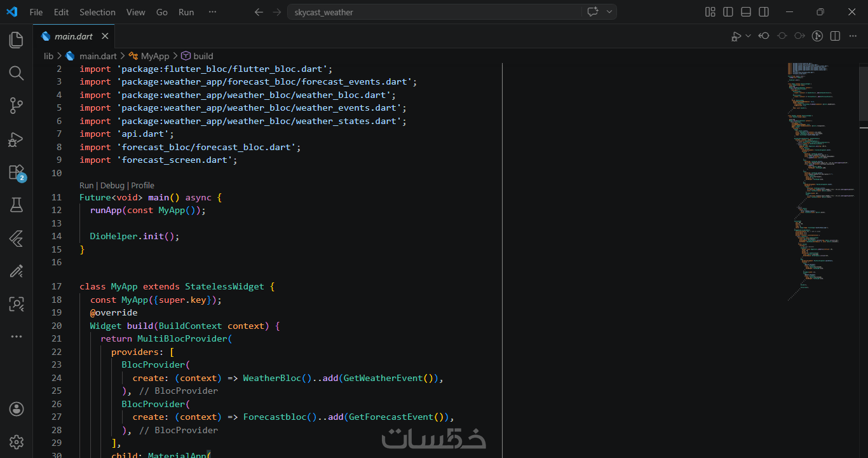Open the chat options dropdown chevron
Screen dimensions: 868x458
click(609, 12)
